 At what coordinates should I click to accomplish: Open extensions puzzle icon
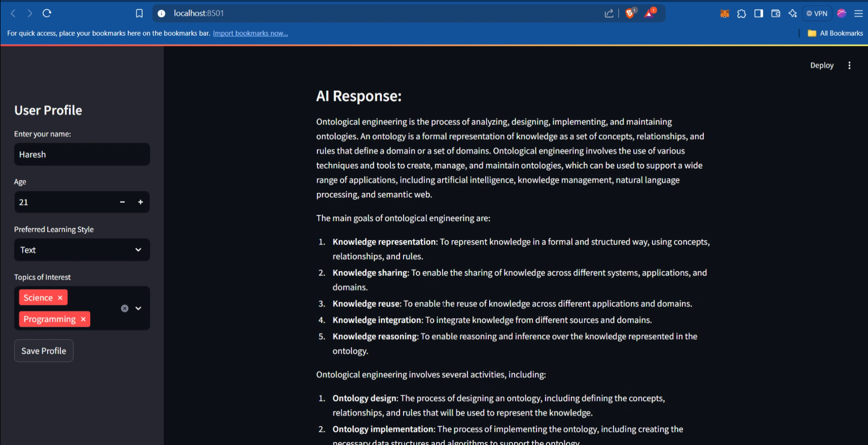[742, 14]
